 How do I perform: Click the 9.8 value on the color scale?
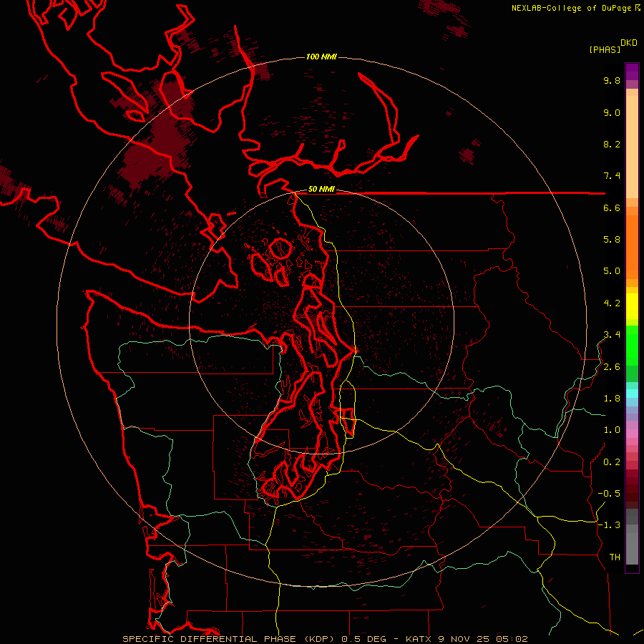pyautogui.click(x=612, y=80)
